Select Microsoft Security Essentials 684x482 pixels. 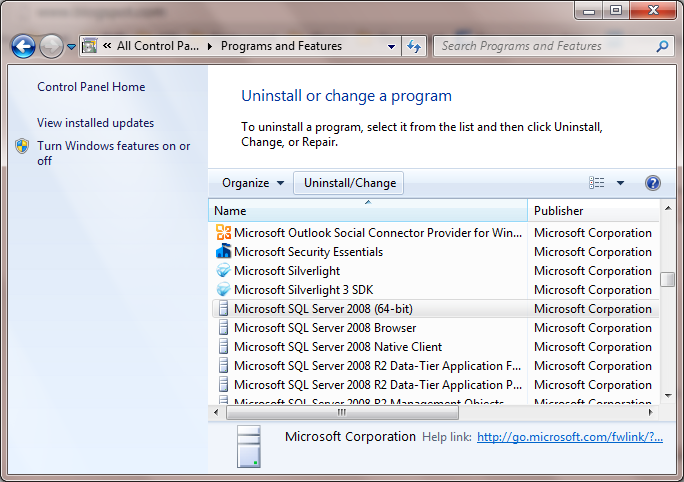(435, 252)
